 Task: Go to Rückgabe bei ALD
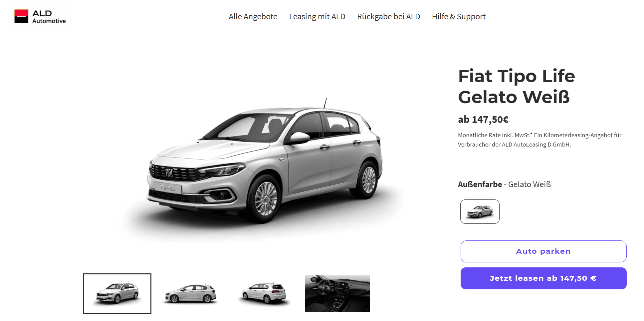click(388, 17)
